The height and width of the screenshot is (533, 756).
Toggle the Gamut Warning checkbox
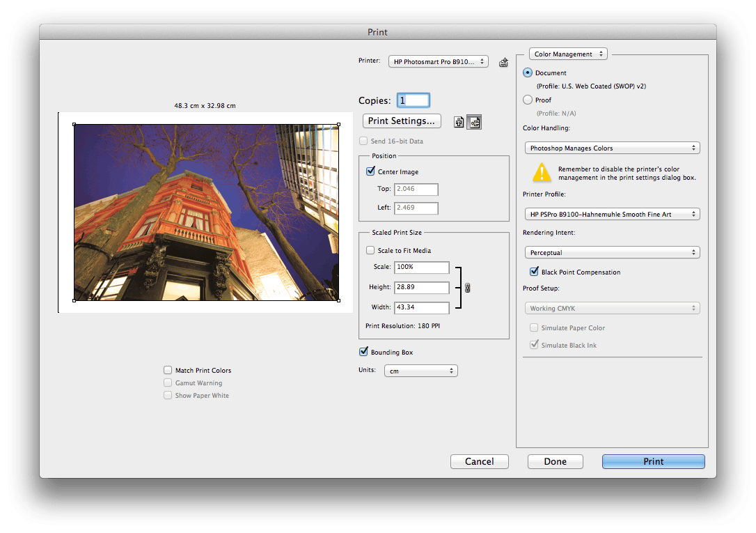click(x=168, y=383)
